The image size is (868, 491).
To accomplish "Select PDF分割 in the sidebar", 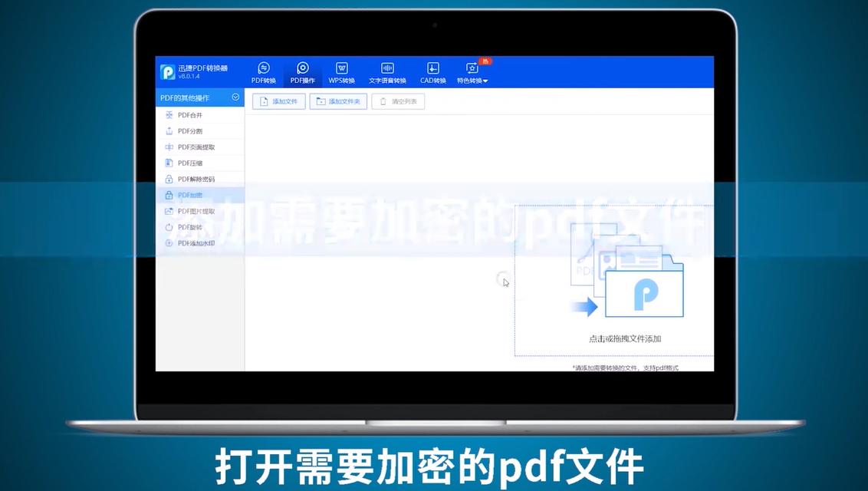I will tap(200, 131).
